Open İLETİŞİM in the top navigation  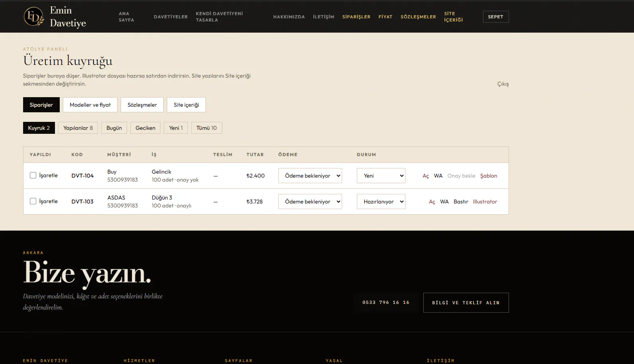click(x=324, y=17)
